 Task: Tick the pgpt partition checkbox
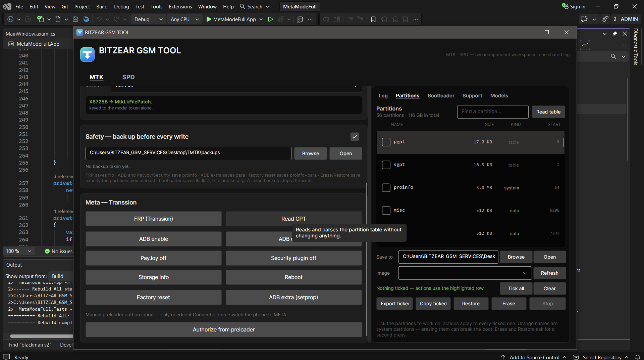[386, 142]
